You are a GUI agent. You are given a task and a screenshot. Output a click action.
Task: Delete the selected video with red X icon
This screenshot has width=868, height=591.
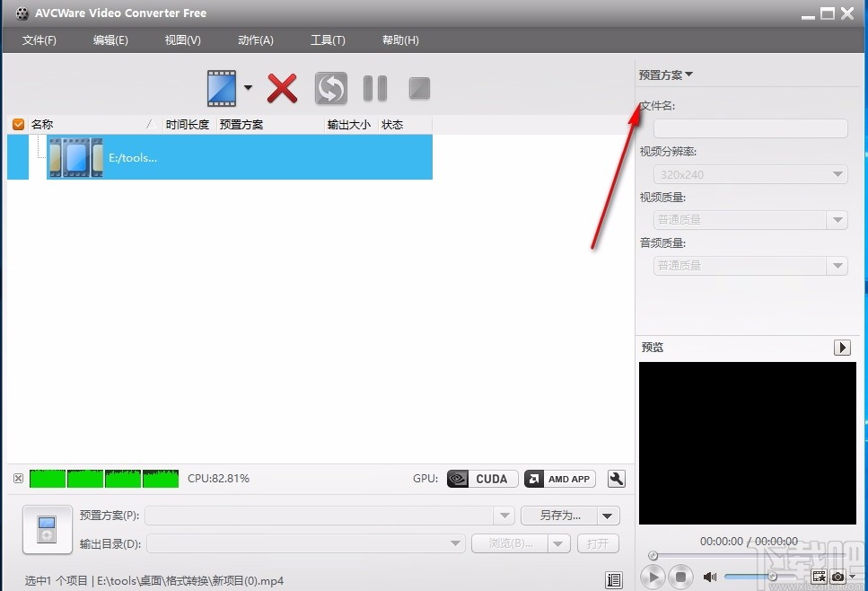pos(282,87)
